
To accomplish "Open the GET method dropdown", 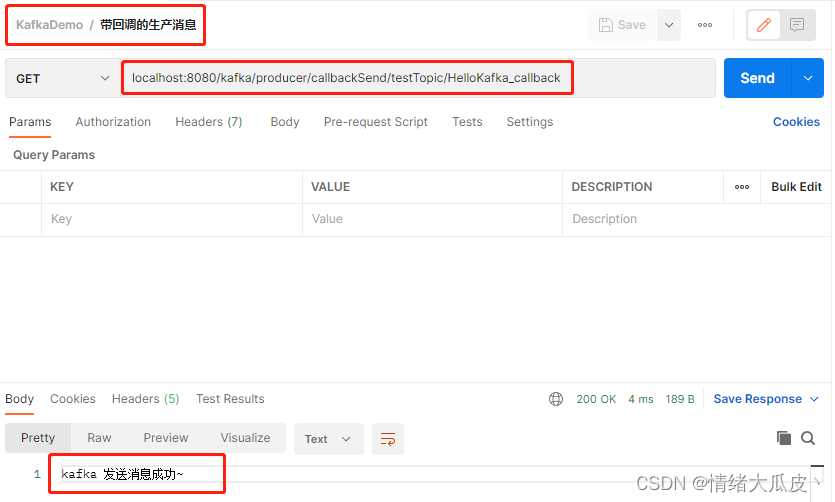I will (62, 79).
